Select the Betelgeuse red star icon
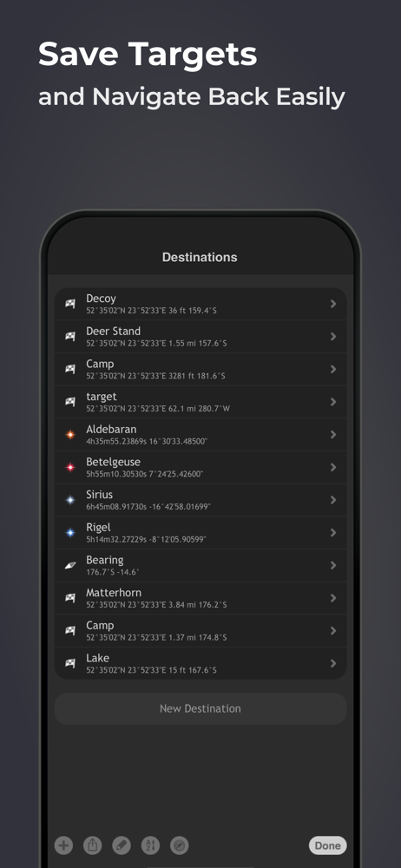The image size is (401, 868). coord(70,467)
